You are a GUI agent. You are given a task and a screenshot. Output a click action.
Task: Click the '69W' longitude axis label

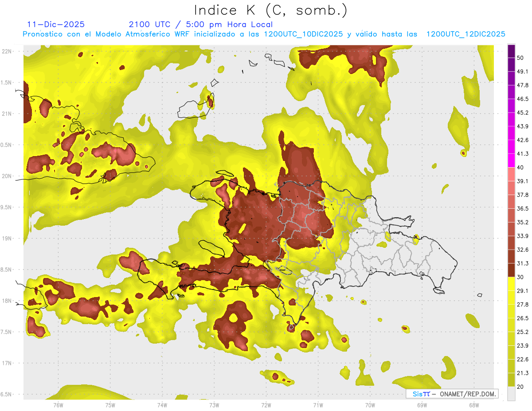422,405
